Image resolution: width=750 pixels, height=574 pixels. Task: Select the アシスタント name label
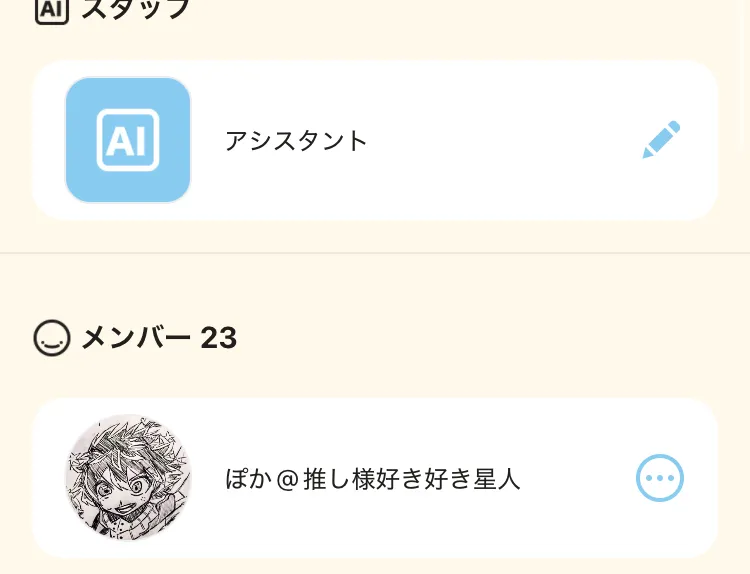pos(296,141)
